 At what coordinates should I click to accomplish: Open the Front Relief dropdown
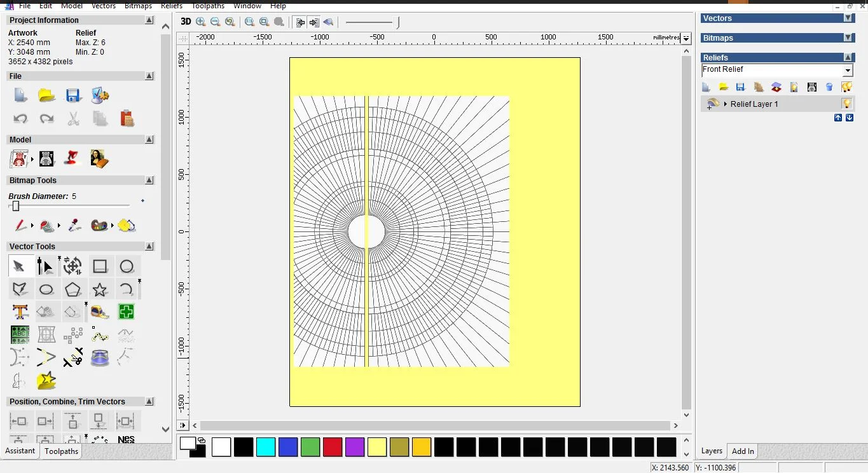coord(848,71)
